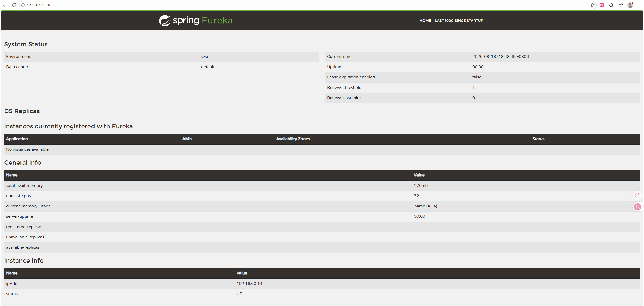Select the server-uptime row name
Screen dimensions: 644x306
point(19,216)
